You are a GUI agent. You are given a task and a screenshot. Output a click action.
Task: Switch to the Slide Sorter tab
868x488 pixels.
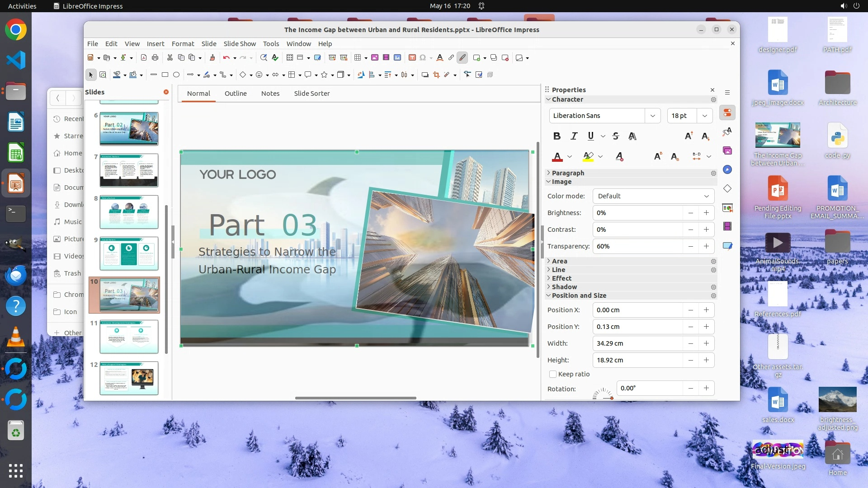pos(311,94)
